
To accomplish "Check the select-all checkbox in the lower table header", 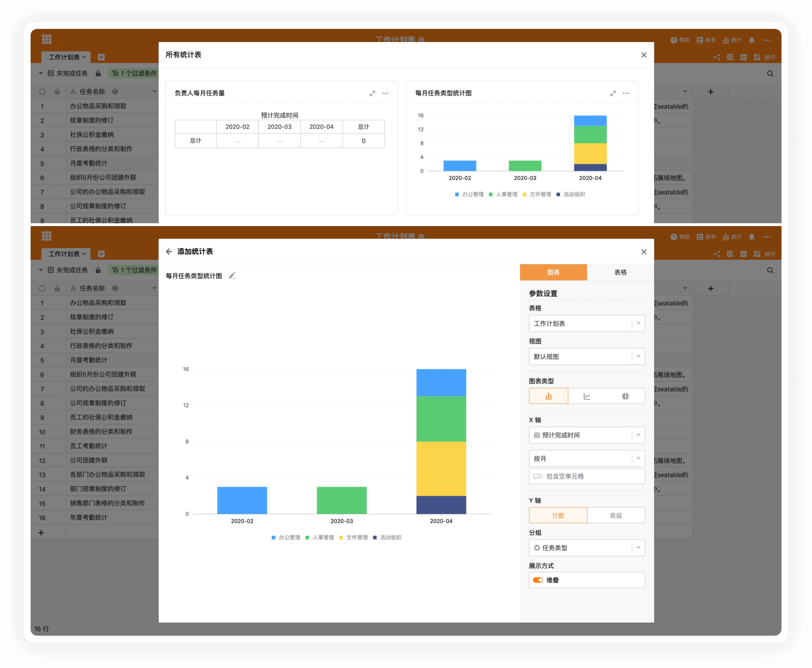I will 42,289.
